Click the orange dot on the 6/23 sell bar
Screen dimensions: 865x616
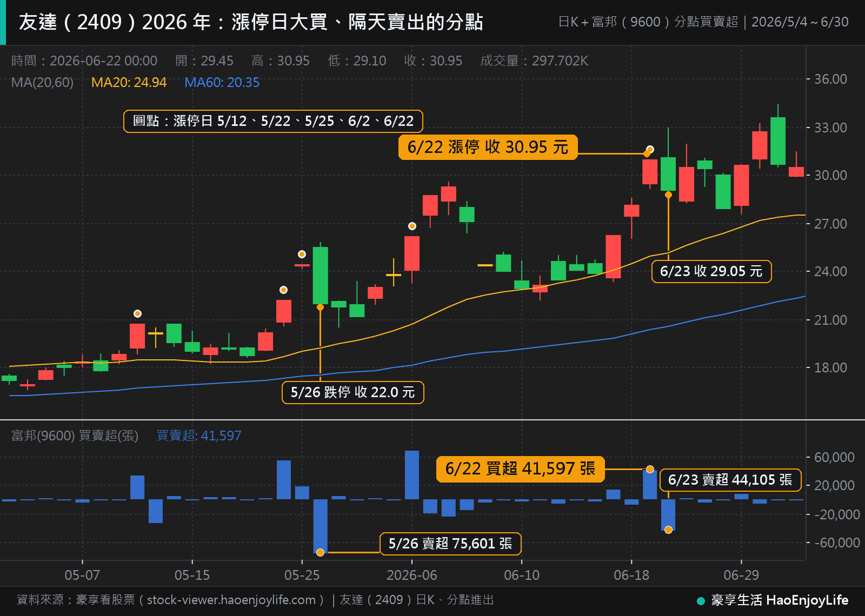pyautogui.click(x=668, y=530)
